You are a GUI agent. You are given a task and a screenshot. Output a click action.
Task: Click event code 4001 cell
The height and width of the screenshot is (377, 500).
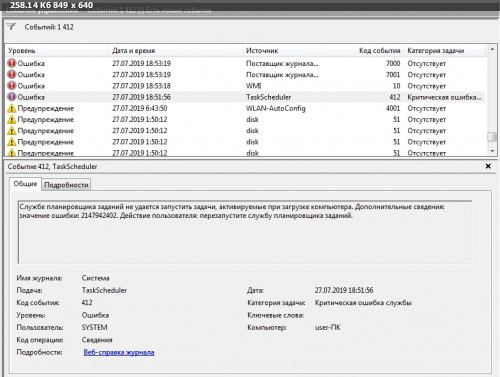[393, 108]
